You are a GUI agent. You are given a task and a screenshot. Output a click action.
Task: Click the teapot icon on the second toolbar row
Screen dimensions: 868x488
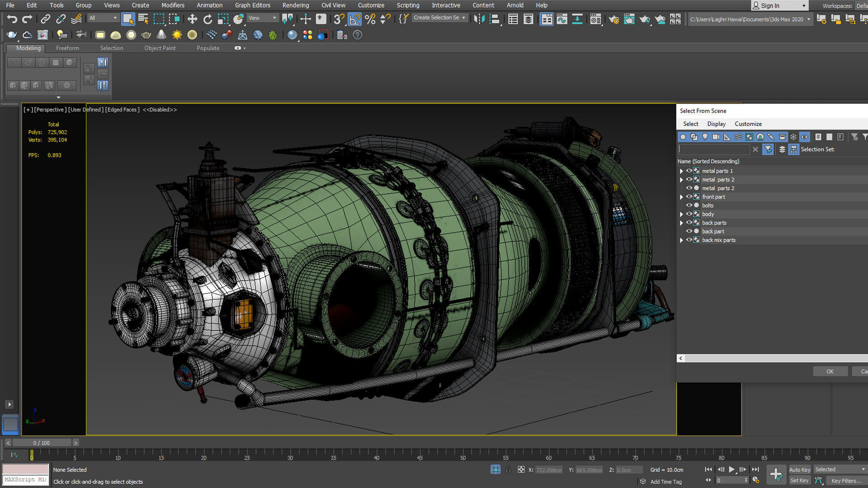point(12,35)
